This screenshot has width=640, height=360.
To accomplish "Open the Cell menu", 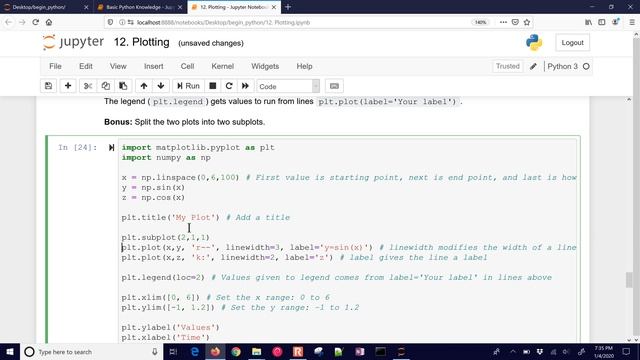I will [x=187, y=66].
